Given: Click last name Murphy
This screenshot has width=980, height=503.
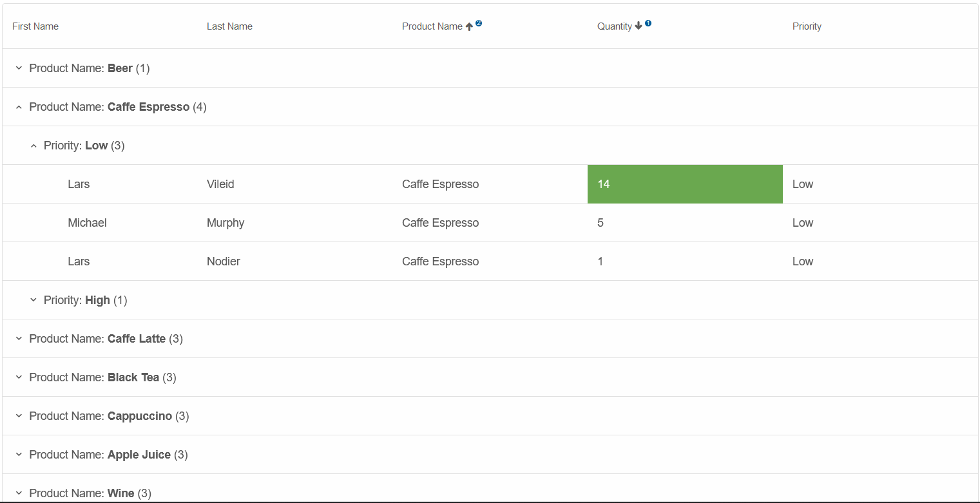Looking at the screenshot, I should (226, 223).
